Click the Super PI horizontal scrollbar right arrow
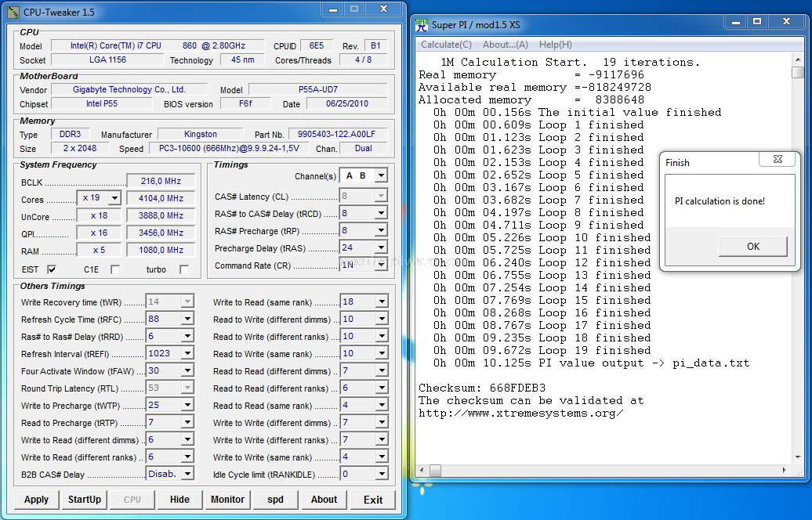 click(x=785, y=471)
